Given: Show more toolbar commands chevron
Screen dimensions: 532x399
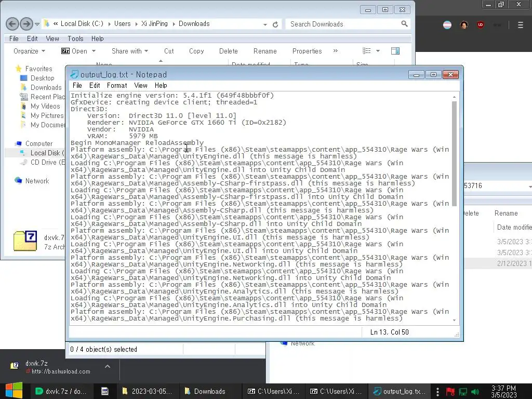Looking at the screenshot, I should click(336, 51).
